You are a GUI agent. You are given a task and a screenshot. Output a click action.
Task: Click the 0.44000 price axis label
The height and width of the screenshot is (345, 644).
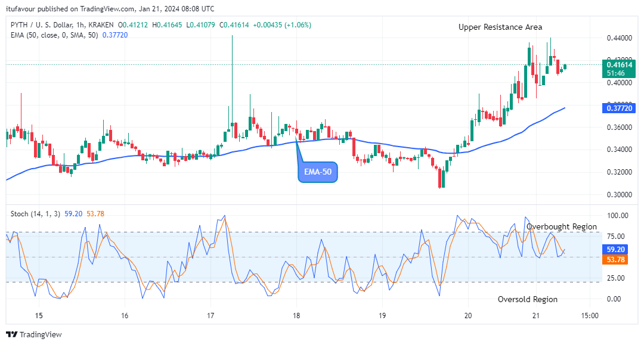tap(620, 38)
